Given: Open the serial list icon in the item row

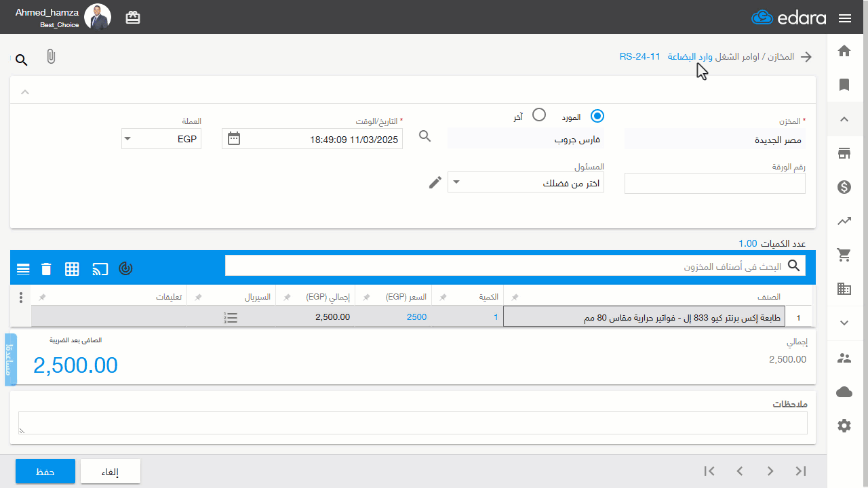Looking at the screenshot, I should pos(231,317).
